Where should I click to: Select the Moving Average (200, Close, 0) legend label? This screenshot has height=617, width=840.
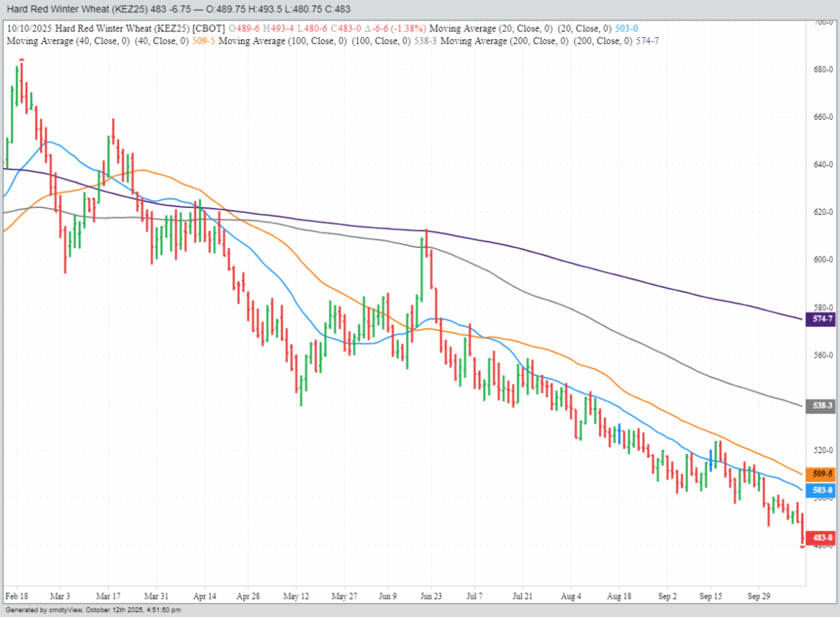point(502,41)
